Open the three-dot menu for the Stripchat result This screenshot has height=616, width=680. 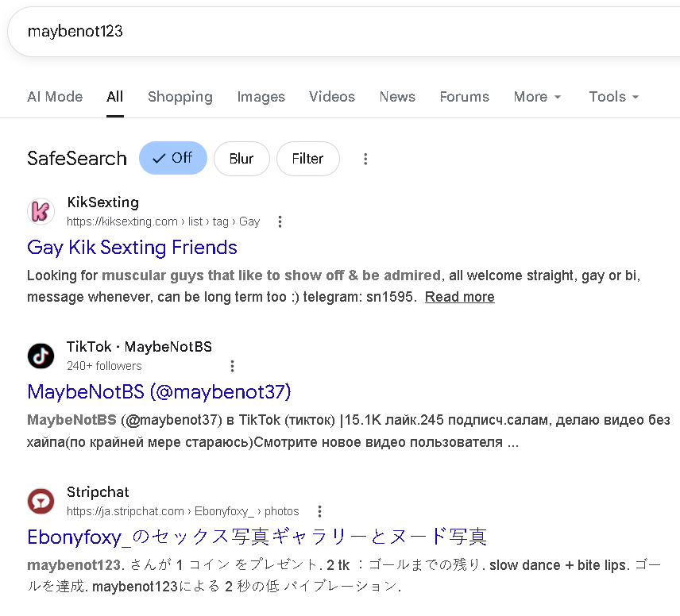coord(319,511)
